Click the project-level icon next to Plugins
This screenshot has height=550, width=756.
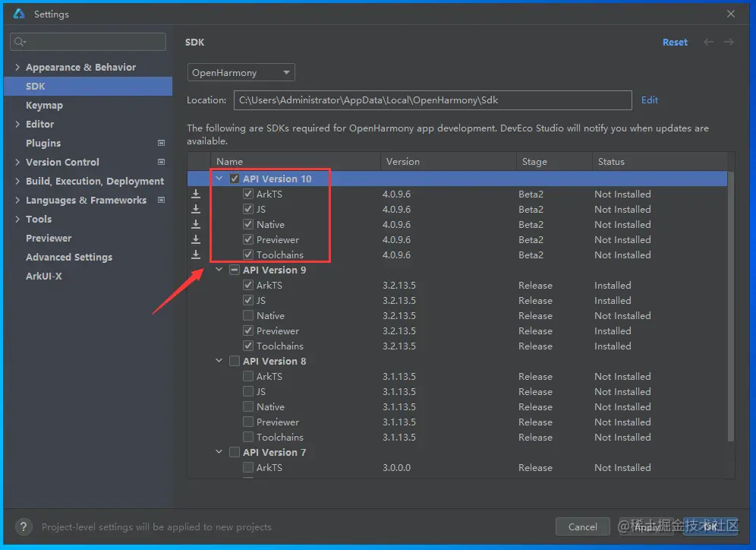[162, 143]
